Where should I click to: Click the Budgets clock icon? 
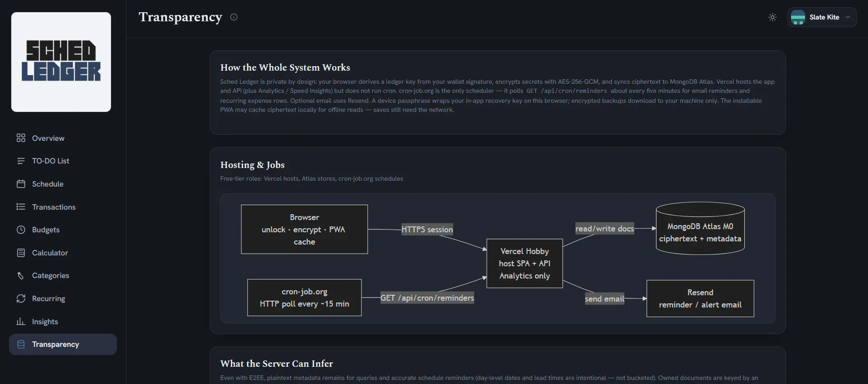pyautogui.click(x=21, y=230)
